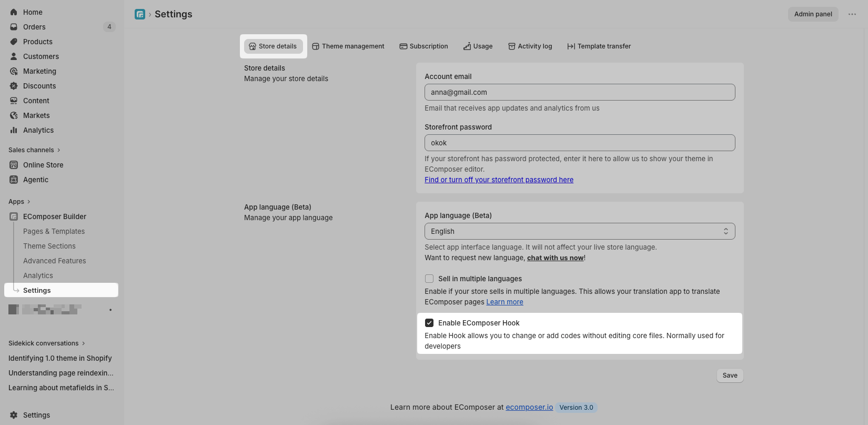
Task: Click the Template transfer icon
Action: 571,46
